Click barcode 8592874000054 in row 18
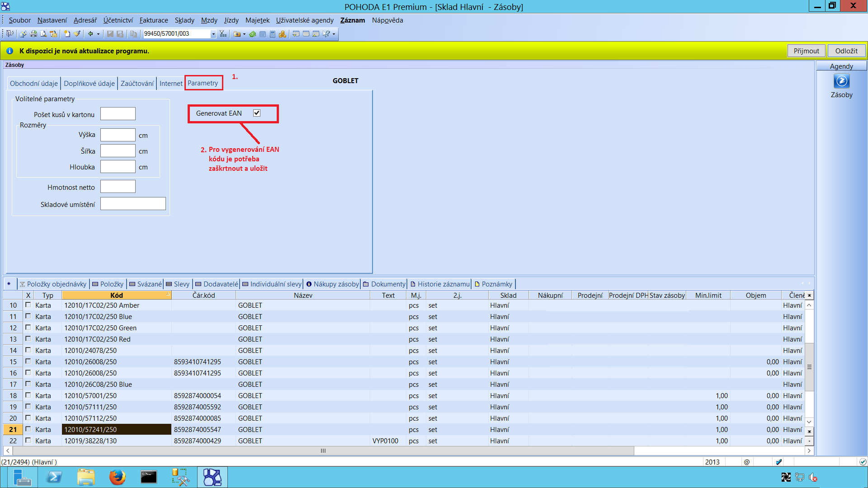The width and height of the screenshot is (868, 488). (x=198, y=395)
